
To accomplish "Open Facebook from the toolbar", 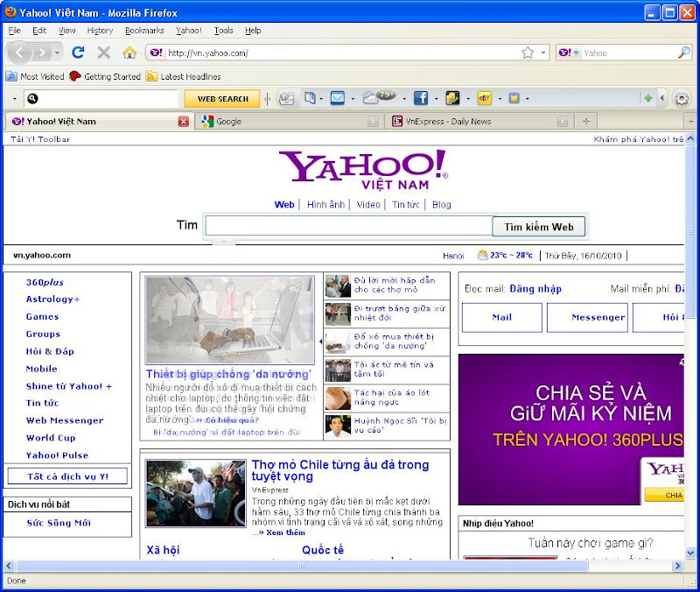I will 421,98.
